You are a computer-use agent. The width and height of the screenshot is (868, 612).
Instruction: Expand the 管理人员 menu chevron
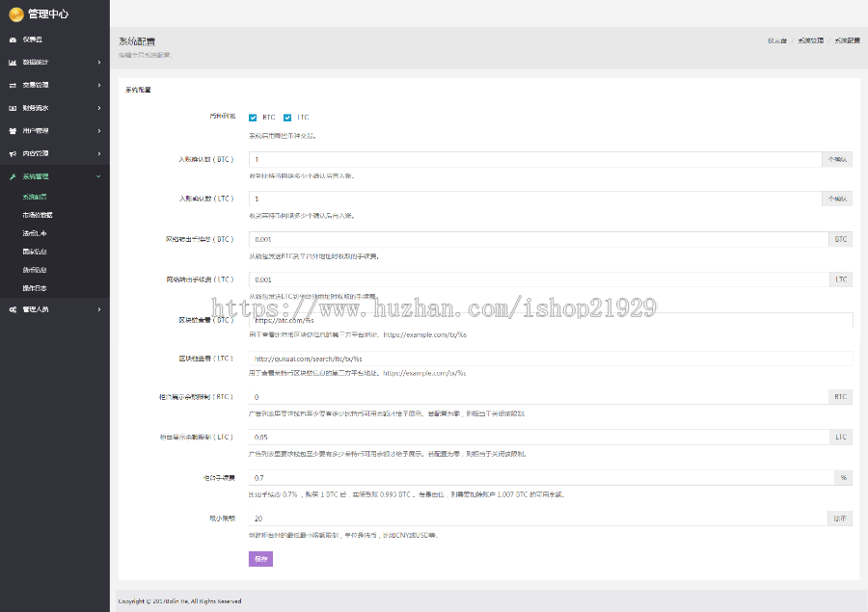click(99, 309)
